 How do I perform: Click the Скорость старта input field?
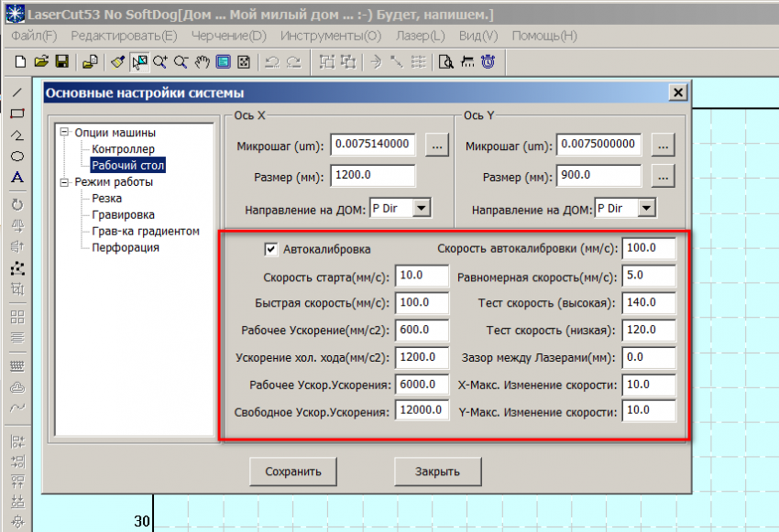pyautogui.click(x=422, y=276)
